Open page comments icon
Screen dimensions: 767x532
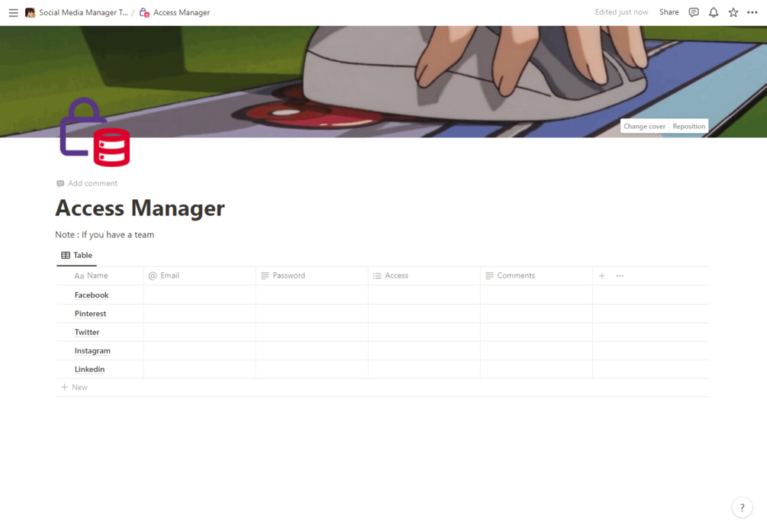click(x=694, y=12)
